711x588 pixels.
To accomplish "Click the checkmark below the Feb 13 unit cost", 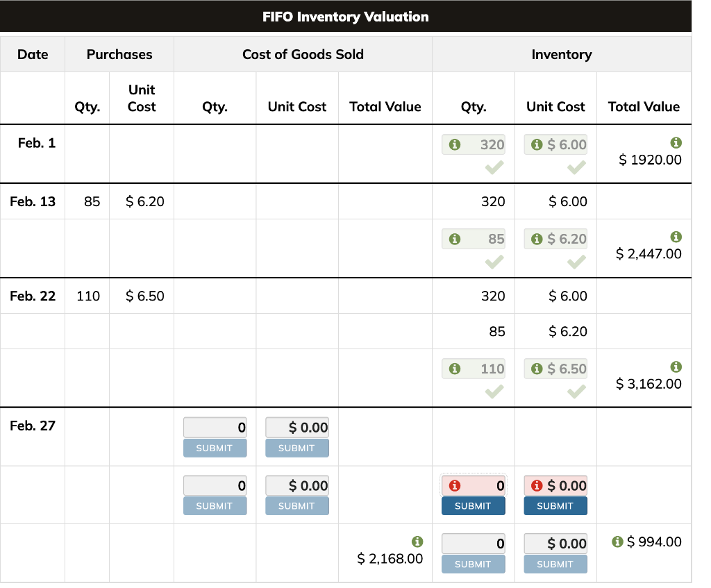I will tap(576, 260).
